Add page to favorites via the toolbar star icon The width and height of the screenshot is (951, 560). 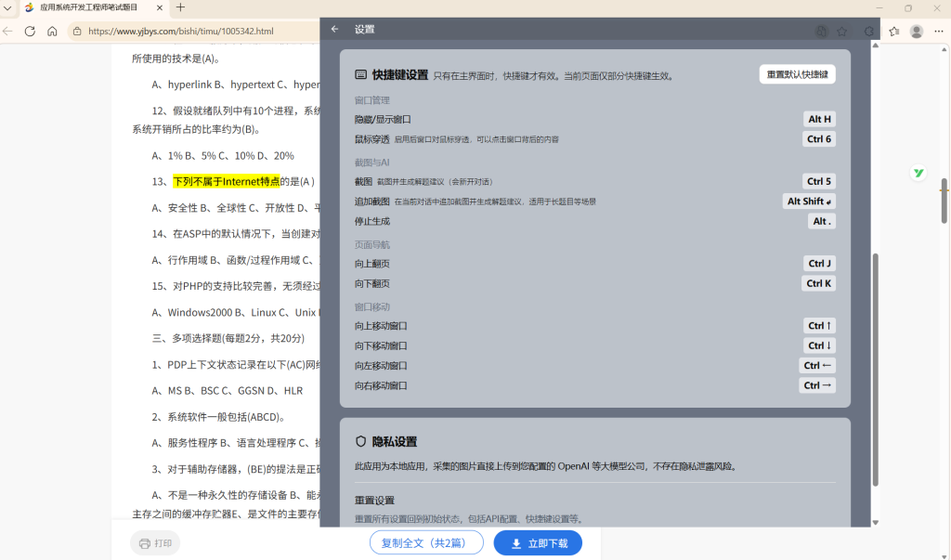pos(893,31)
